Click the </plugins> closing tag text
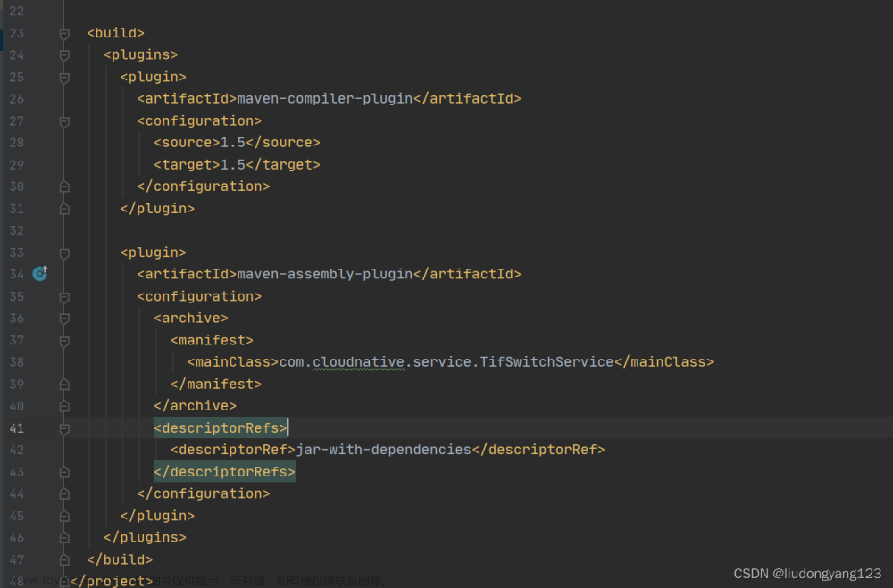 pyautogui.click(x=146, y=537)
